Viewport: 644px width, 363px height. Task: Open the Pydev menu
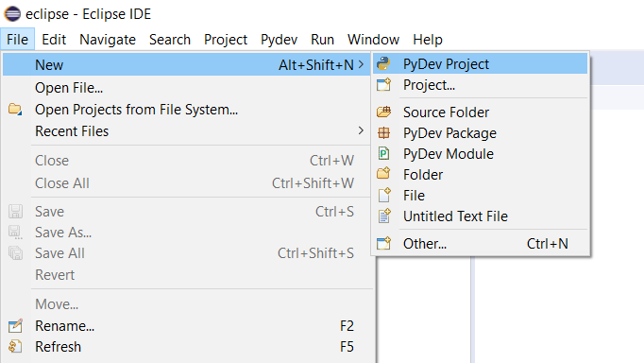click(x=279, y=40)
